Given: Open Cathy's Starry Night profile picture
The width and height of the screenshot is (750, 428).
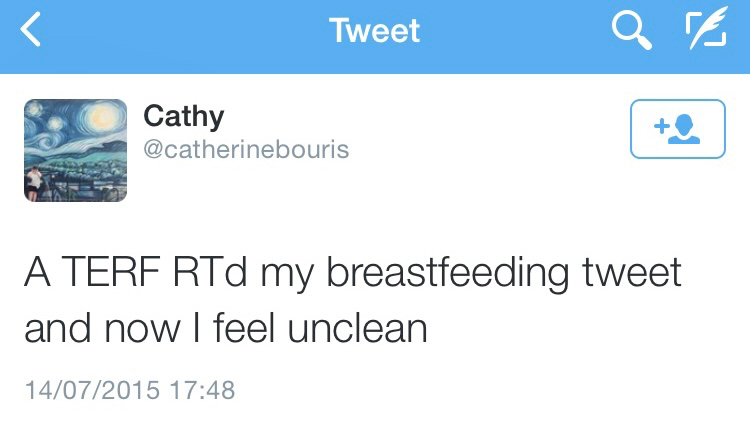Looking at the screenshot, I should [x=75, y=150].
